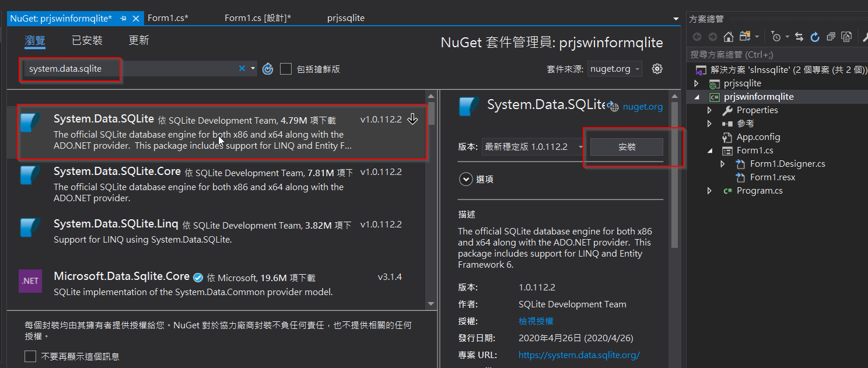868x368 pixels.
Task: Switch views with Solution Explorer folder view icon
Action: pyautogui.click(x=744, y=37)
